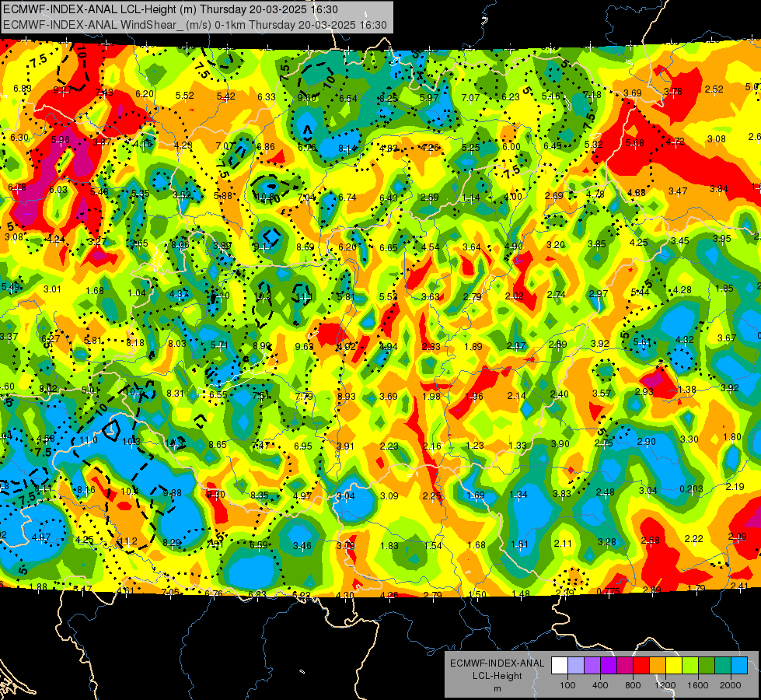Click the map value 1.38
This screenshot has width=761, height=700.
[686, 389]
